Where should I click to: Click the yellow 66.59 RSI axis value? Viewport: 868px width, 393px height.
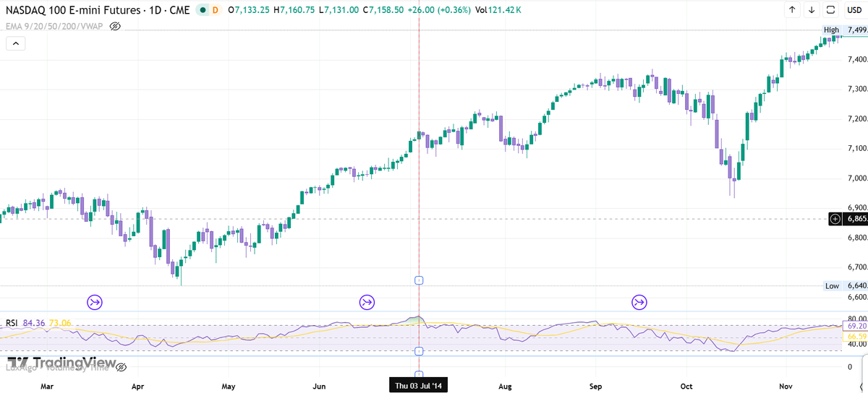[856, 336]
